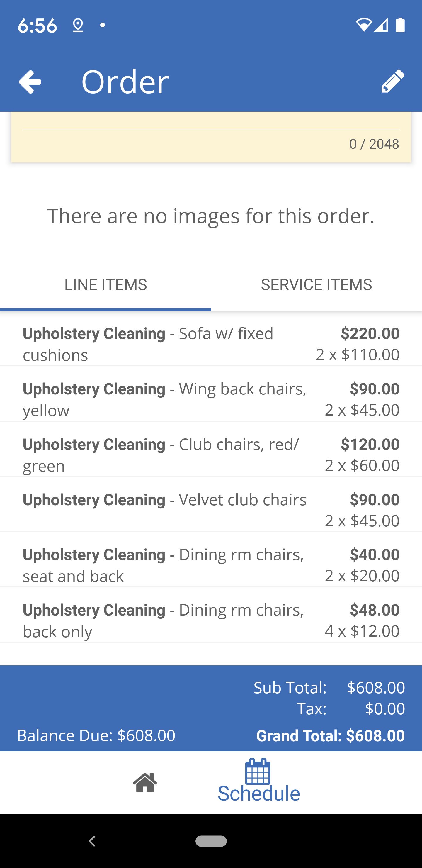Open the Schedule calendar icon
Viewport: 422px width, 868px height.
coord(258,772)
